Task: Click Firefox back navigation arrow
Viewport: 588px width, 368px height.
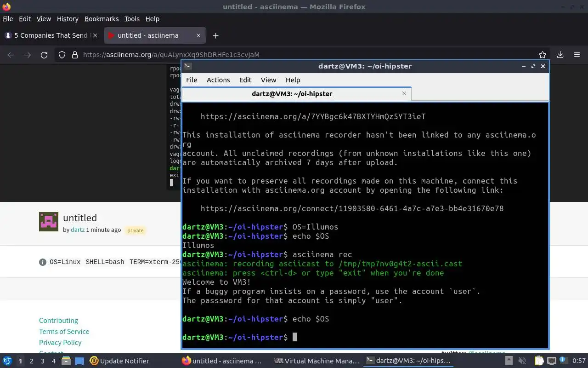Action: click(11, 55)
